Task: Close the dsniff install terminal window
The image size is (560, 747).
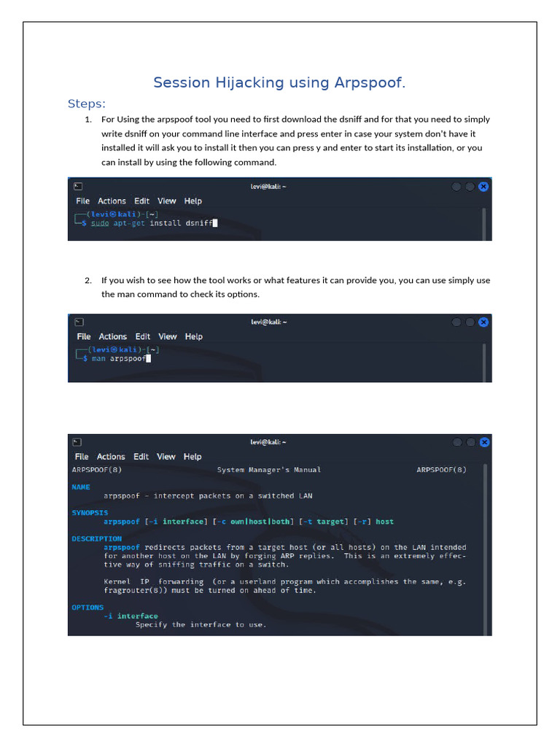Action: [x=483, y=187]
